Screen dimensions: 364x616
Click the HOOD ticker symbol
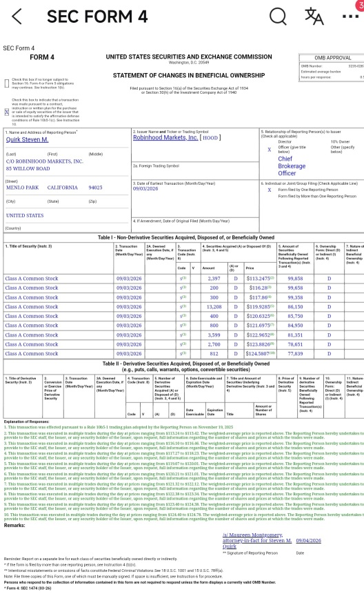point(210,138)
